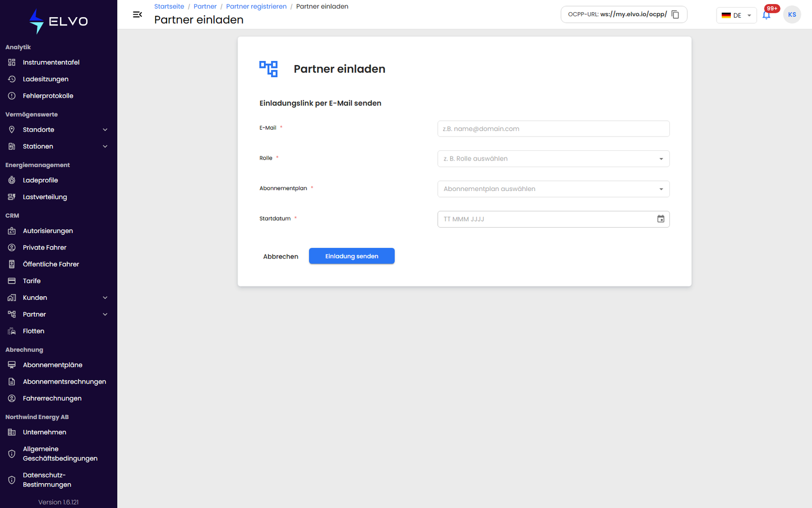The height and width of the screenshot is (508, 812).
Task: Open the calendar picker in Startdatum field
Action: 661,219
